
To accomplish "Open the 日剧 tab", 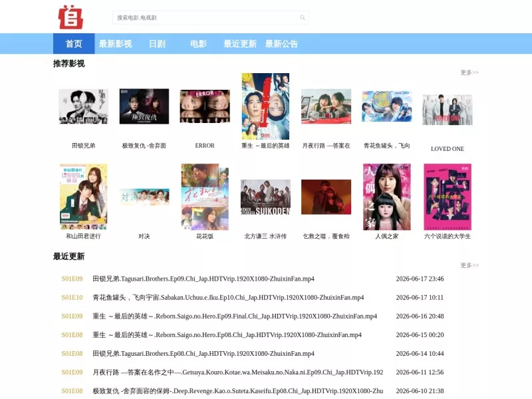I will (157, 44).
